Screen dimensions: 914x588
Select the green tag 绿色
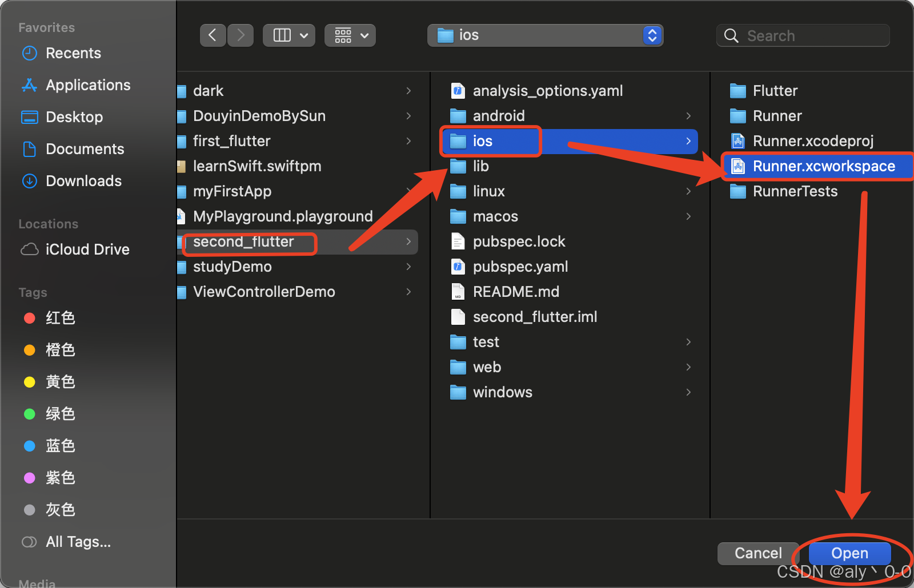(x=60, y=414)
